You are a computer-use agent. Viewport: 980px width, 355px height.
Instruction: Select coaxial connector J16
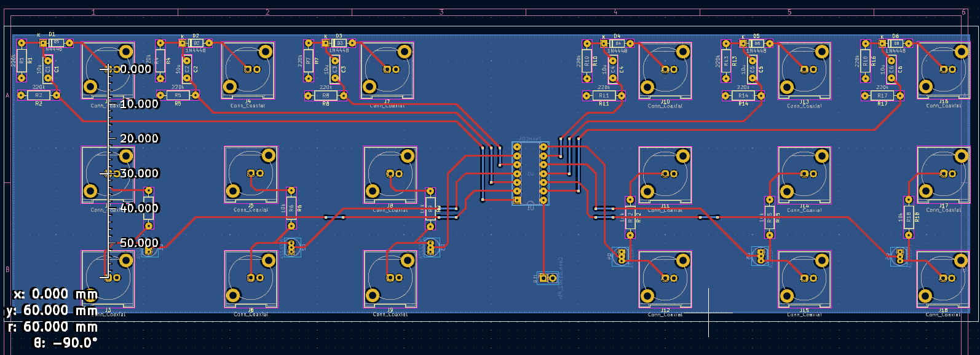944,71
